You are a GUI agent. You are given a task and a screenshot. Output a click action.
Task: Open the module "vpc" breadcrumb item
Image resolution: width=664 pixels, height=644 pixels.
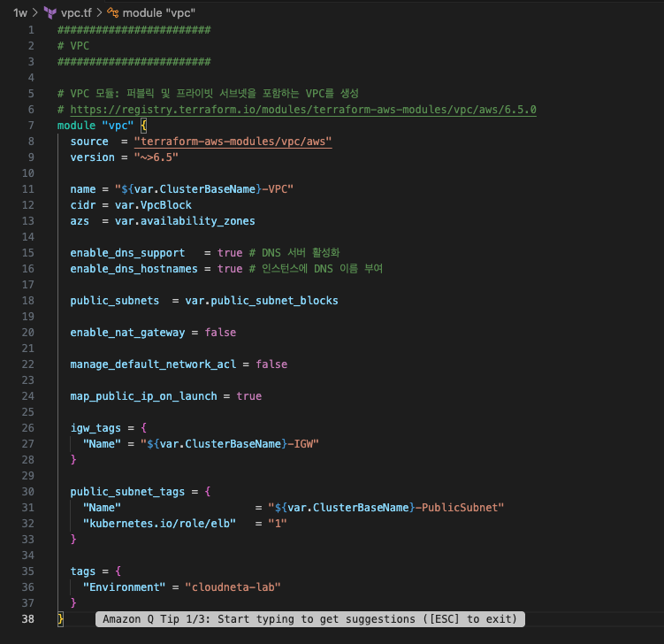pos(159,13)
